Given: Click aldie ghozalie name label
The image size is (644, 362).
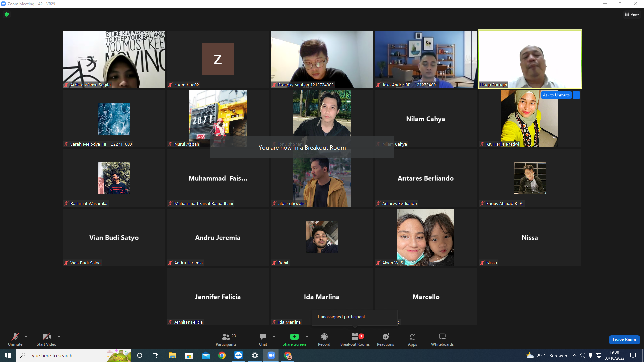Looking at the screenshot, I should (x=292, y=204).
